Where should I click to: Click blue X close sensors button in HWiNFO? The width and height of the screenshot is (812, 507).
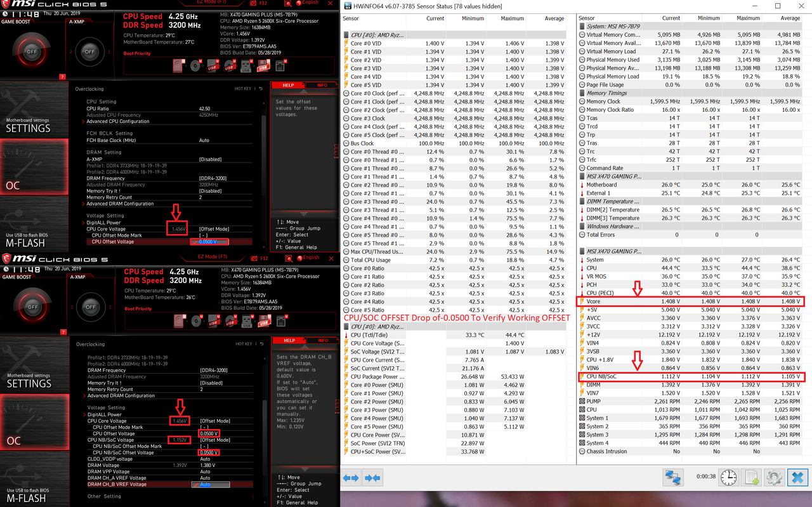(x=797, y=477)
